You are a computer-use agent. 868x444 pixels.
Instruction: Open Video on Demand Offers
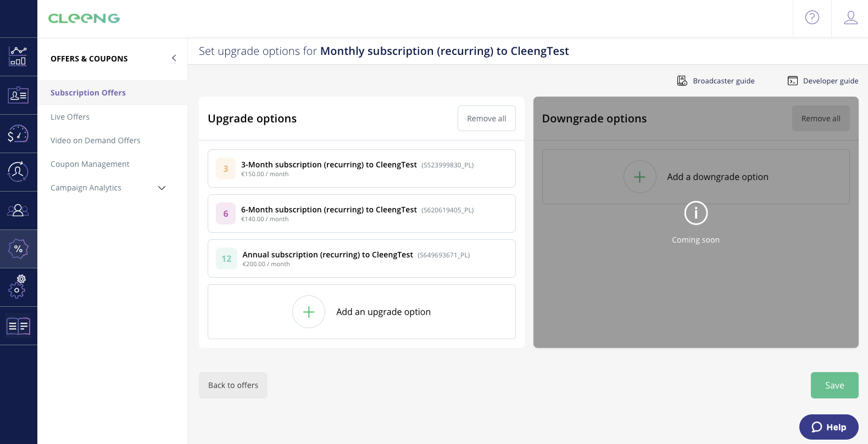pyautogui.click(x=96, y=140)
